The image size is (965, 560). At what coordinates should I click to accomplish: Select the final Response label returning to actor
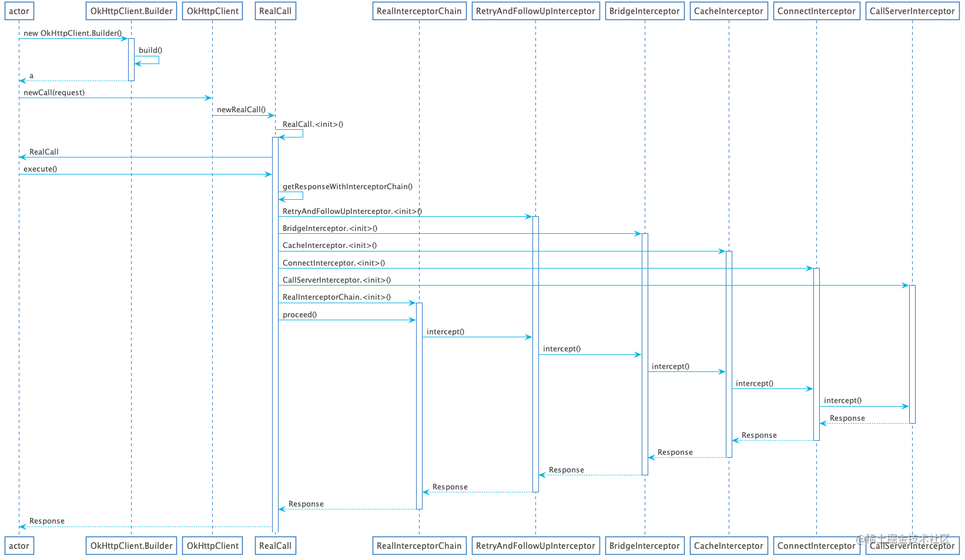pos(47,521)
